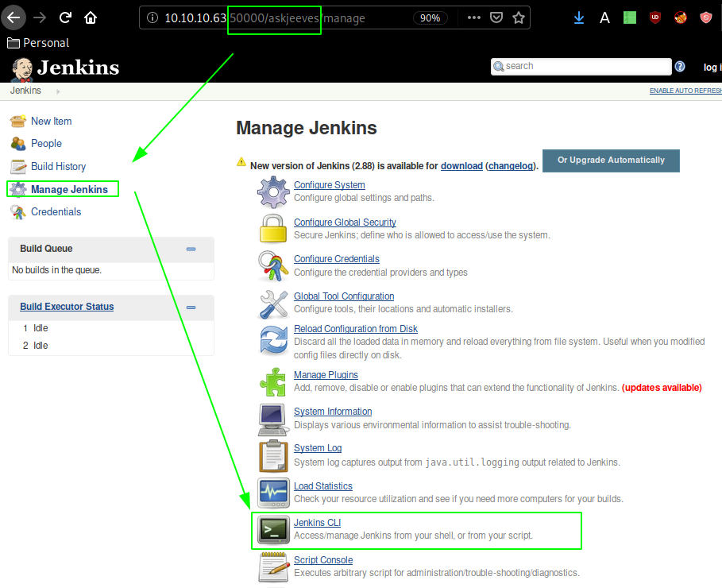This screenshot has width=722, height=588.
Task: Collapse the Build Queue panel
Action: (x=191, y=249)
